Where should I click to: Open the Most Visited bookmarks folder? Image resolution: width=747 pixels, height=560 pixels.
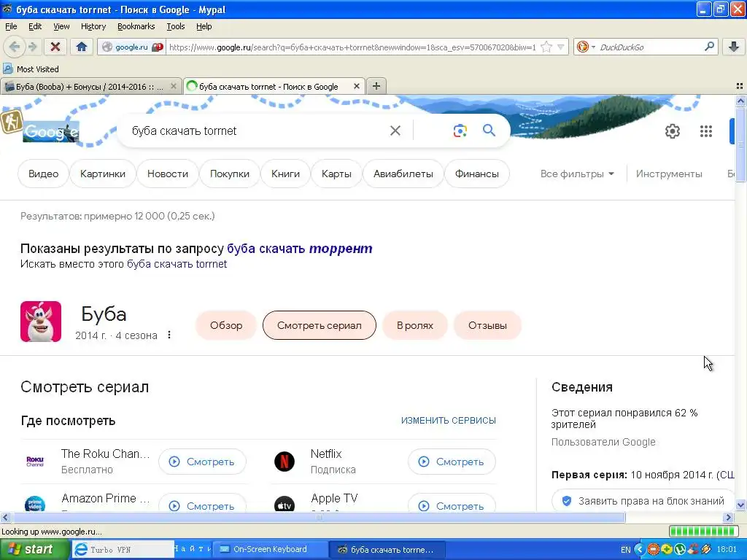(31, 69)
